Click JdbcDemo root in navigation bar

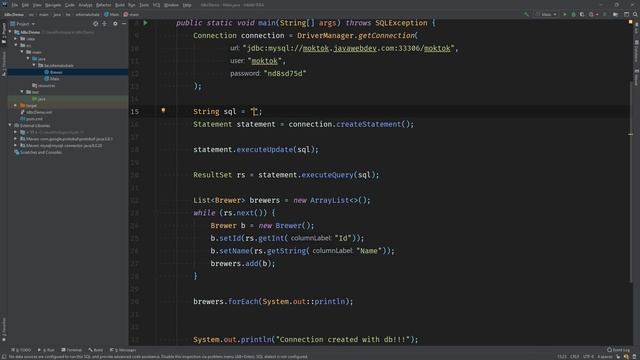click(x=14, y=14)
